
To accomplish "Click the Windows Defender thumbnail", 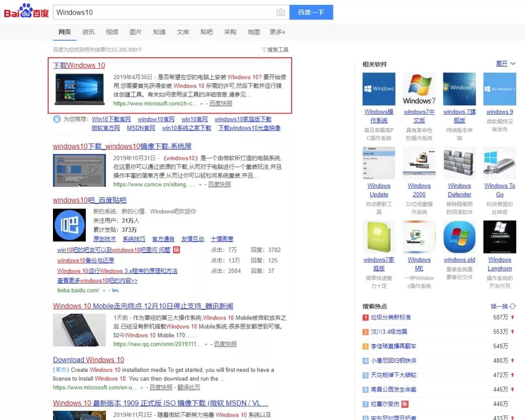I will pos(459,163).
